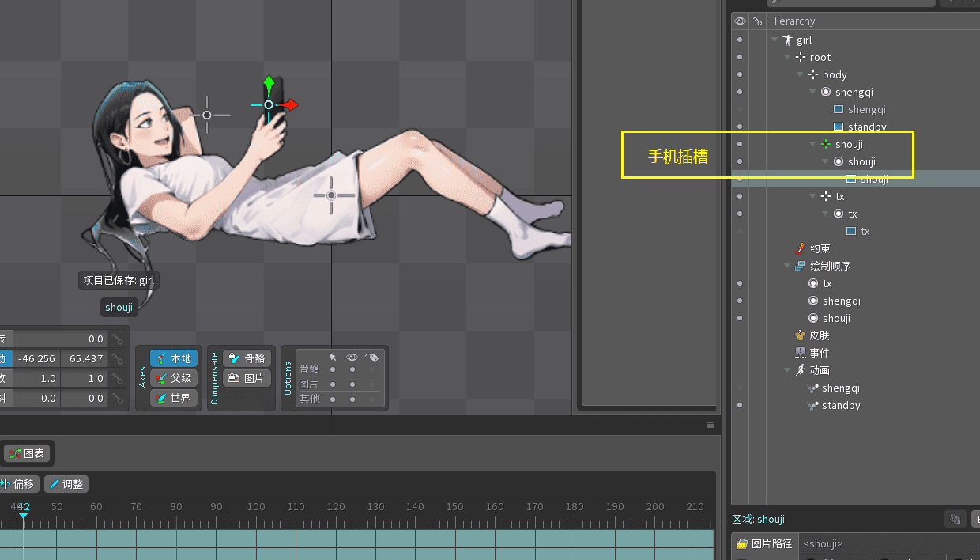Toggle visibility dot for the body bone
This screenshot has height=560, width=980.
click(740, 74)
